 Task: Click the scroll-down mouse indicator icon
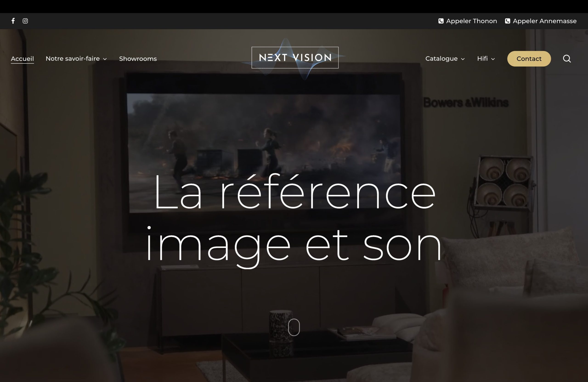(294, 327)
